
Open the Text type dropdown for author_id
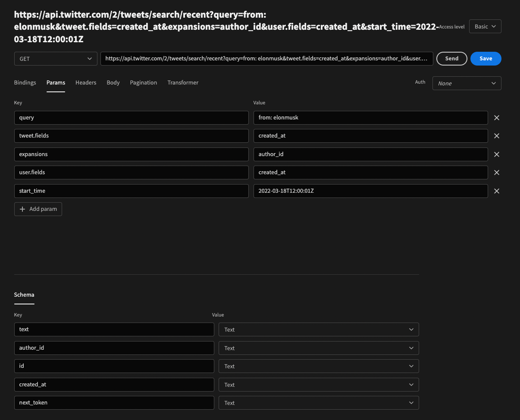(x=319, y=348)
